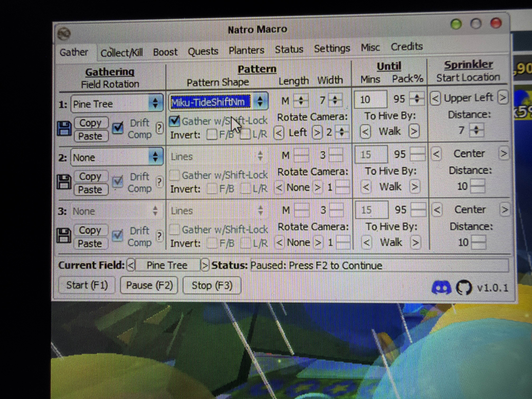This screenshot has width=532, height=399.
Task: Disable Drift Comp checkbox for field 1
Action: pos(118,128)
